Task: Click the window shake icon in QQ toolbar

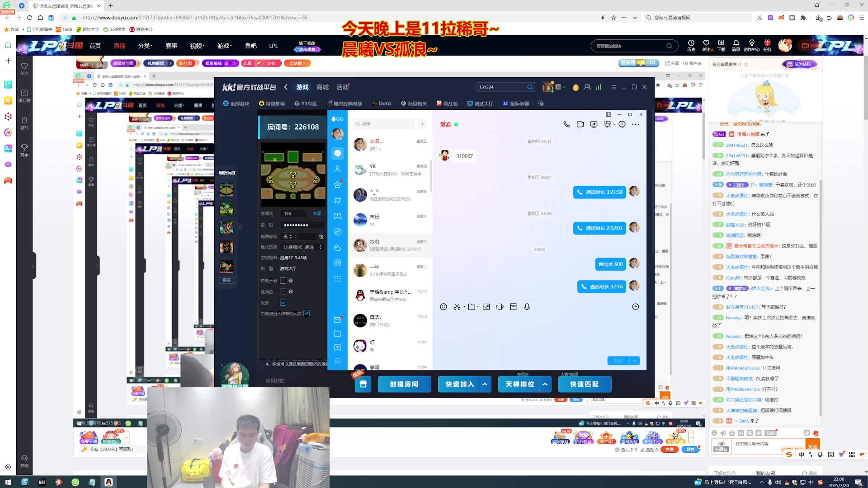Action: (500, 307)
